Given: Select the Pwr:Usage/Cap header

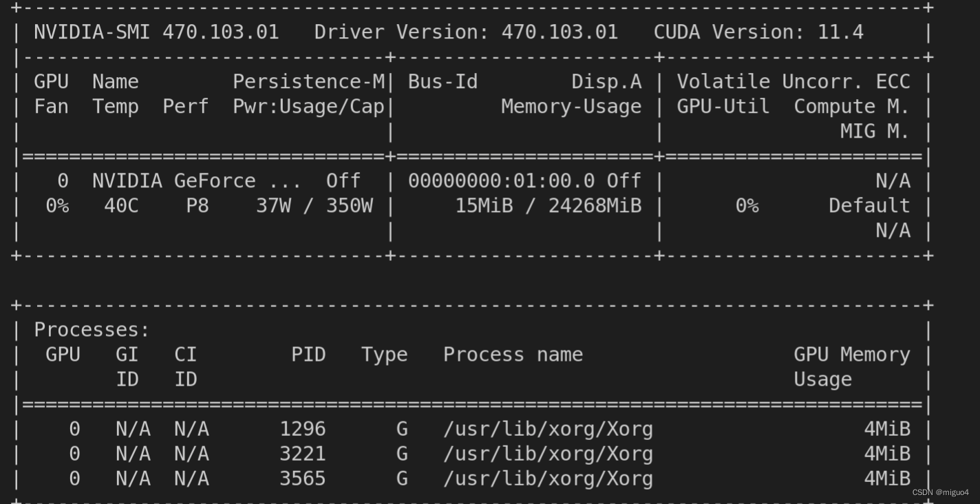Looking at the screenshot, I should click(x=308, y=107).
